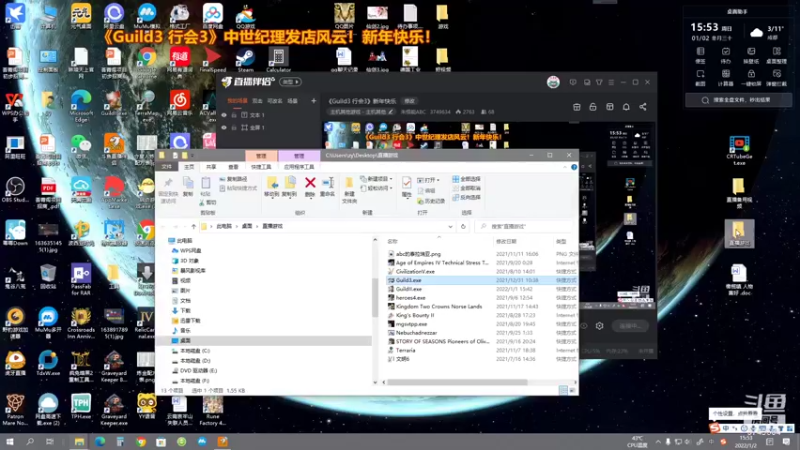Open the taskbar search icon

pos(30,442)
